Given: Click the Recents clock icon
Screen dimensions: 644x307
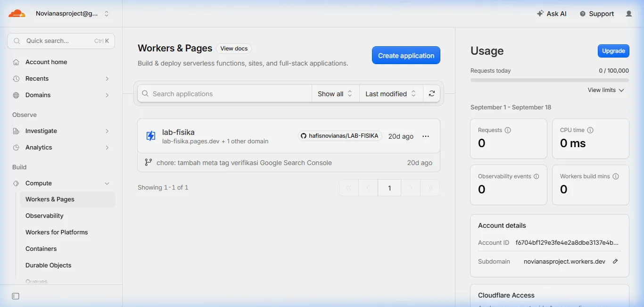Looking at the screenshot, I should coord(16,78).
